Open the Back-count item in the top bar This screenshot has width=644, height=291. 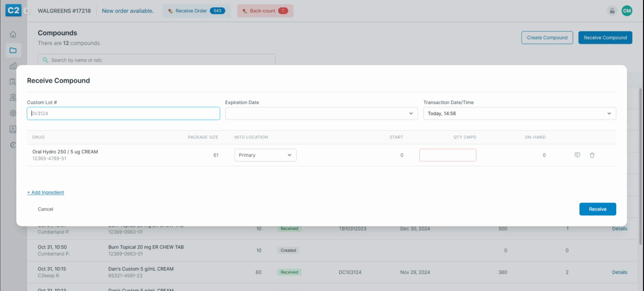pyautogui.click(x=265, y=11)
